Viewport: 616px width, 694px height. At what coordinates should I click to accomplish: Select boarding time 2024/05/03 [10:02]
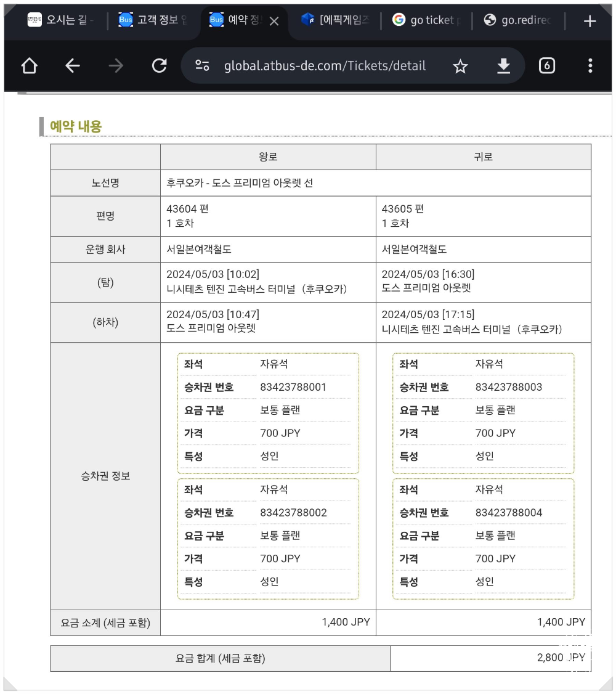(213, 274)
